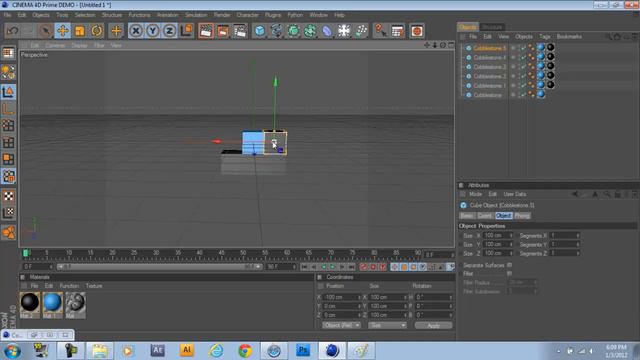Click the Size X field in Object Properties
The height and width of the screenshot is (360, 640).
pyautogui.click(x=498, y=236)
